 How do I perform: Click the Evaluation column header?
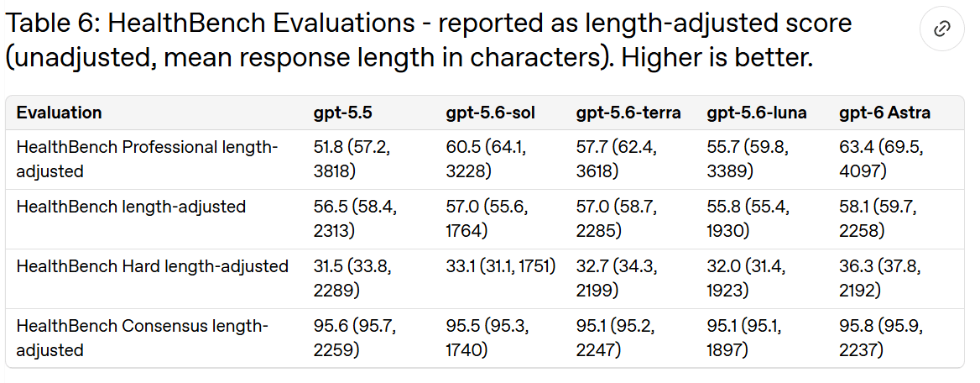[59, 113]
